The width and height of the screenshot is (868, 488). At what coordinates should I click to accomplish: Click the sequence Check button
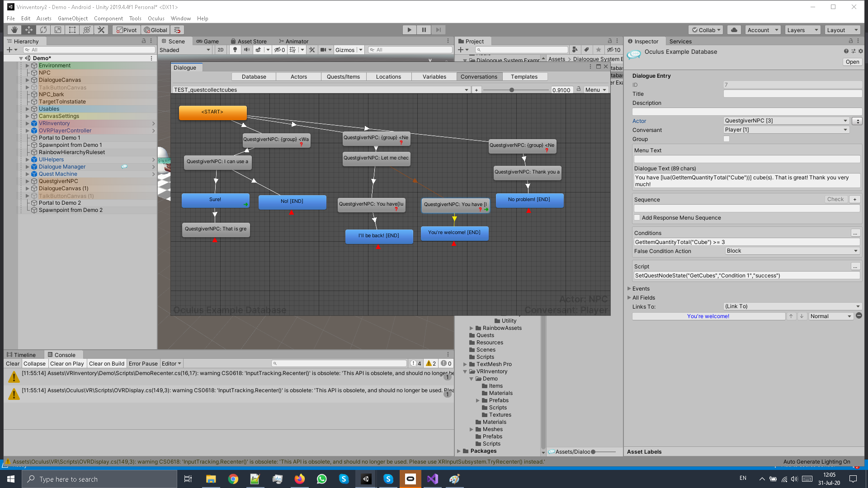[x=835, y=199]
